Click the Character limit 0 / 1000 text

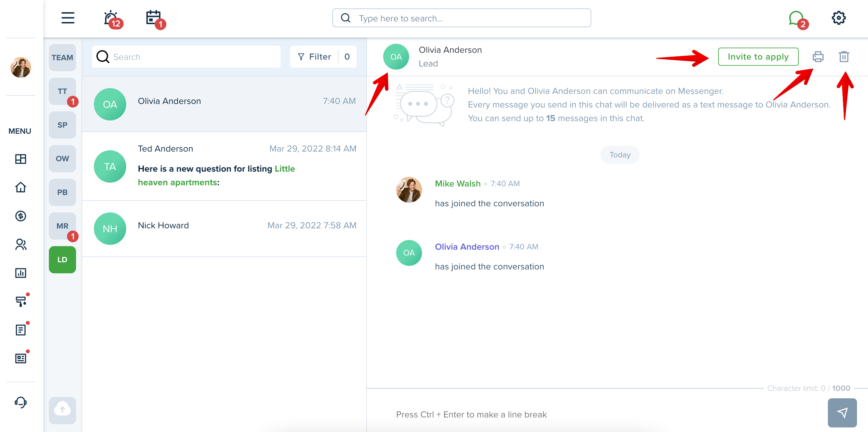[808, 388]
